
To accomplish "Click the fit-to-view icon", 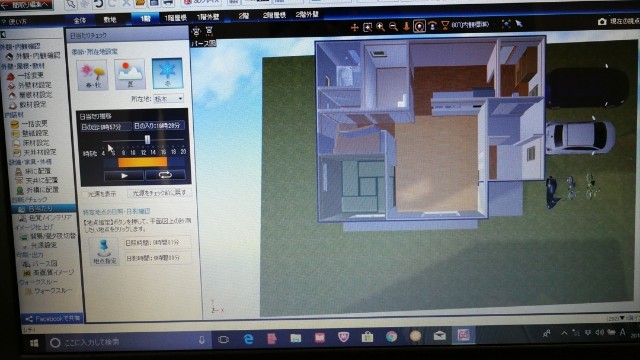I will click(x=506, y=24).
